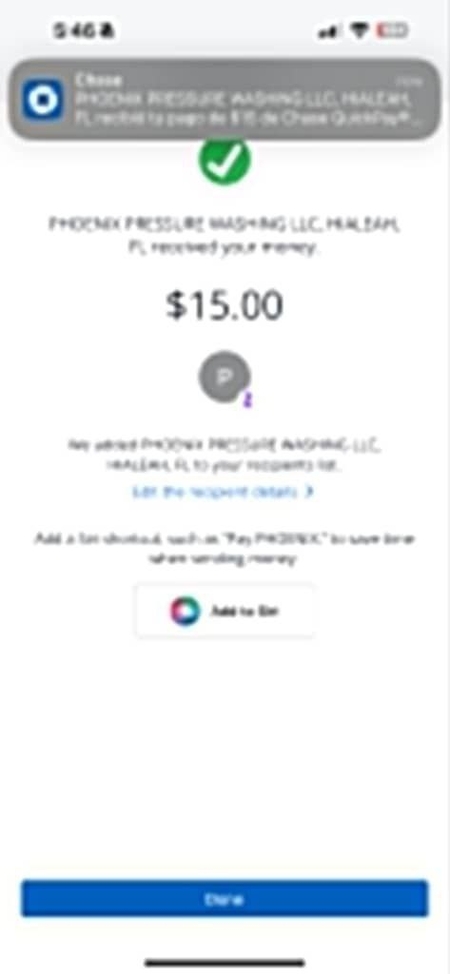Open Edit the recipient details link
Screen dimensions: 450x974
[223, 492]
